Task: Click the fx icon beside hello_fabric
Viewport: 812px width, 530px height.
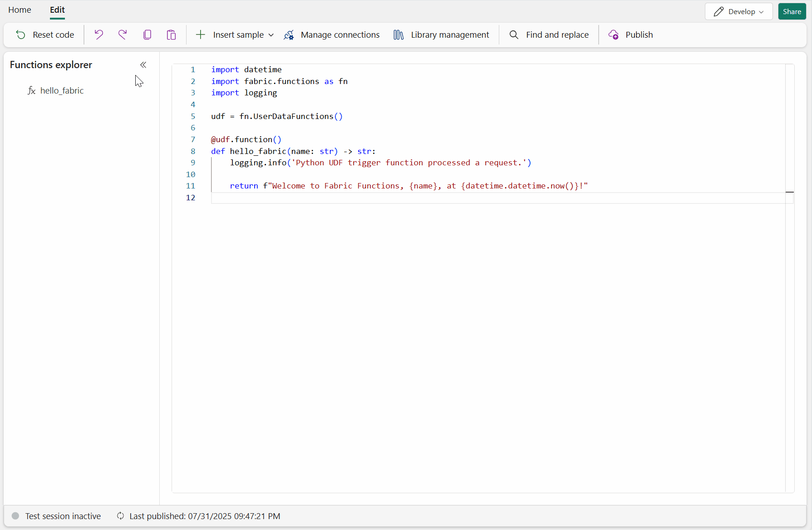Action: tap(31, 90)
